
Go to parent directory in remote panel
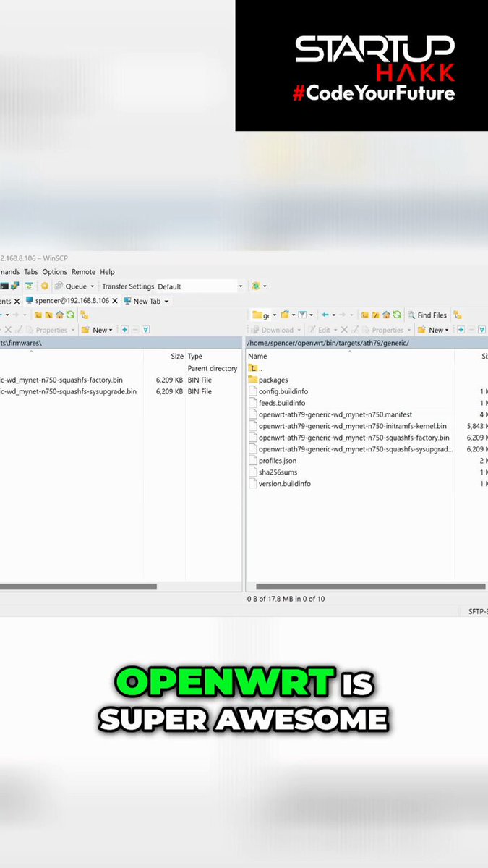pyautogui.click(x=366, y=315)
